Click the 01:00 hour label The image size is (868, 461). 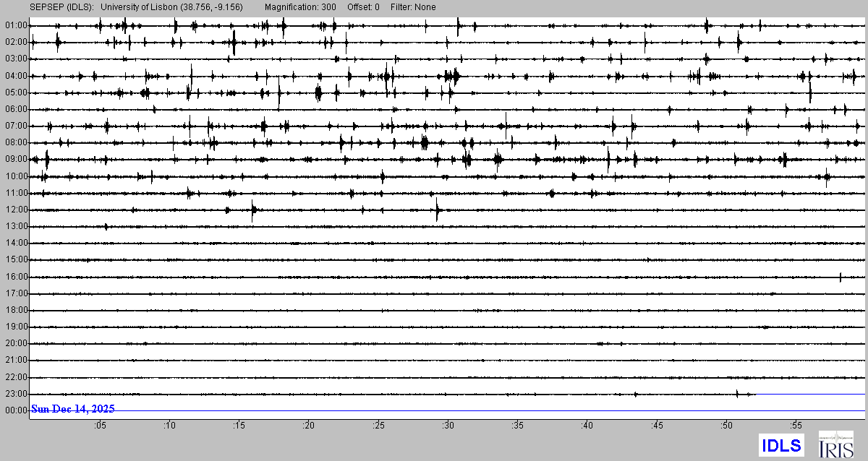(16, 26)
